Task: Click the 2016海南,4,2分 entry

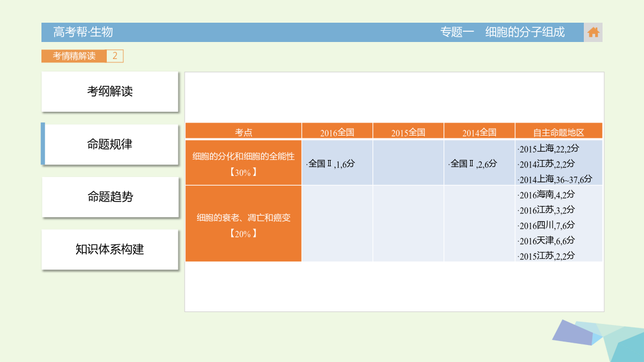Action: coord(546,195)
